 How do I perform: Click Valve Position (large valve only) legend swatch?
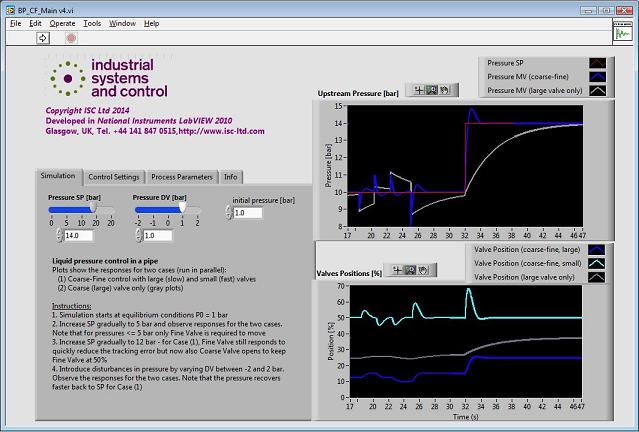coord(596,277)
